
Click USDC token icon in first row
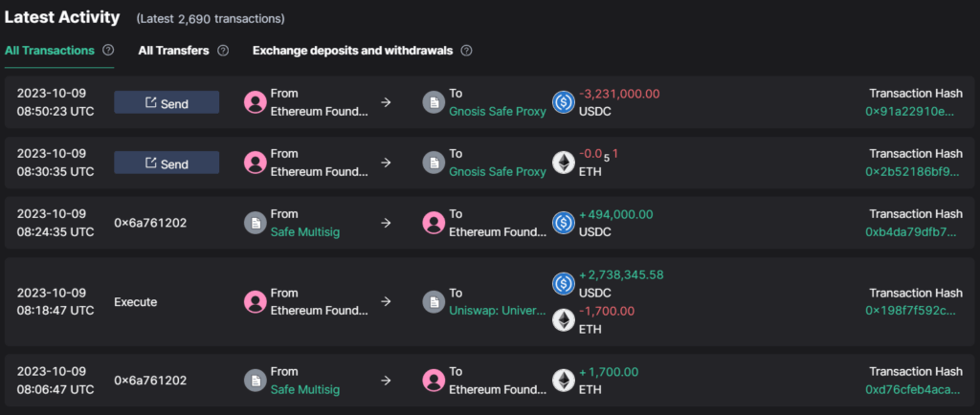coord(564,102)
